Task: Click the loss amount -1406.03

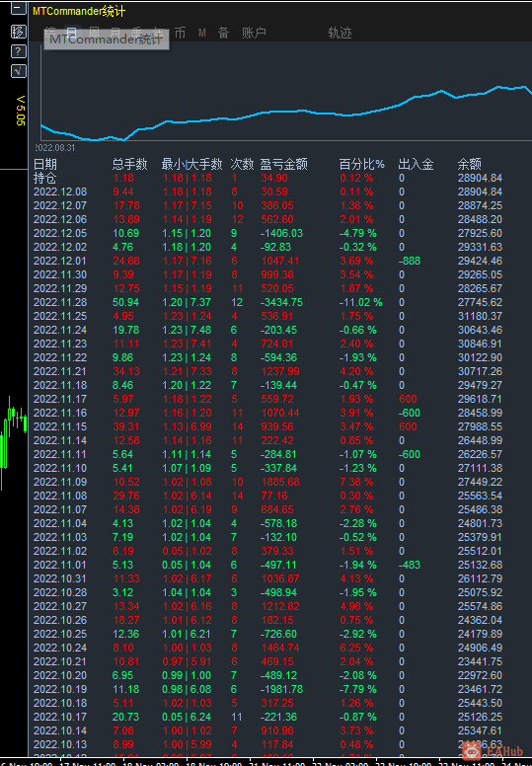Action: pyautogui.click(x=281, y=234)
